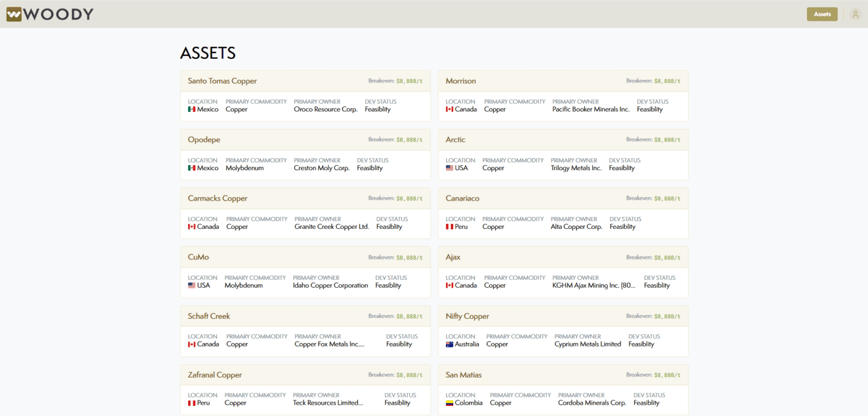Open the Santo Tomas Copper asset
Viewport: 868px width, 416px height.
tap(222, 81)
